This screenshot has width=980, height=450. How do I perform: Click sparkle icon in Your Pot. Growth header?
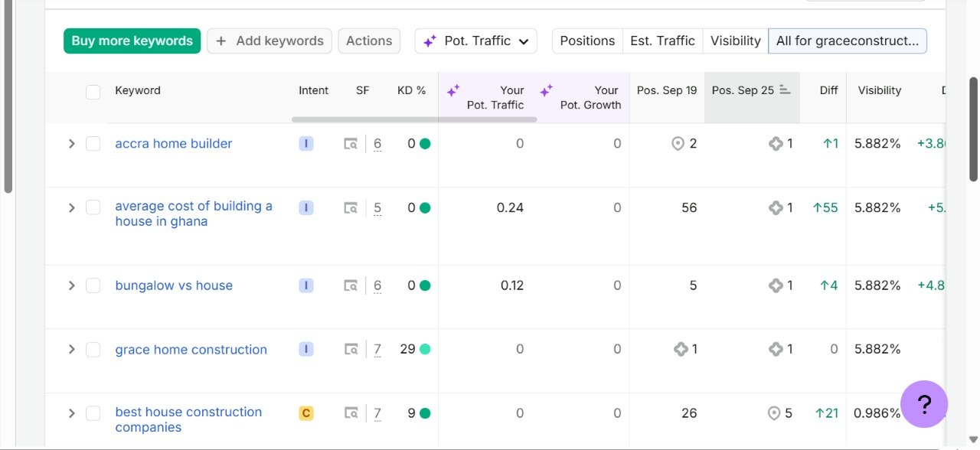tap(546, 91)
